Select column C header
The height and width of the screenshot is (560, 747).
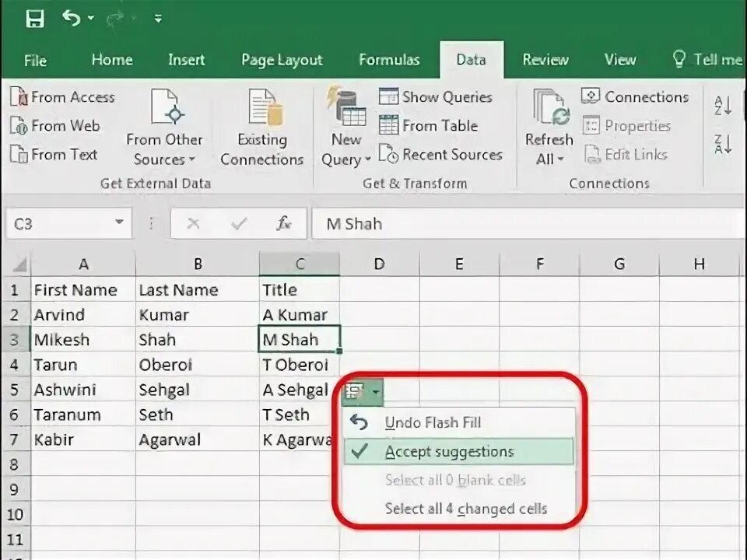click(300, 264)
